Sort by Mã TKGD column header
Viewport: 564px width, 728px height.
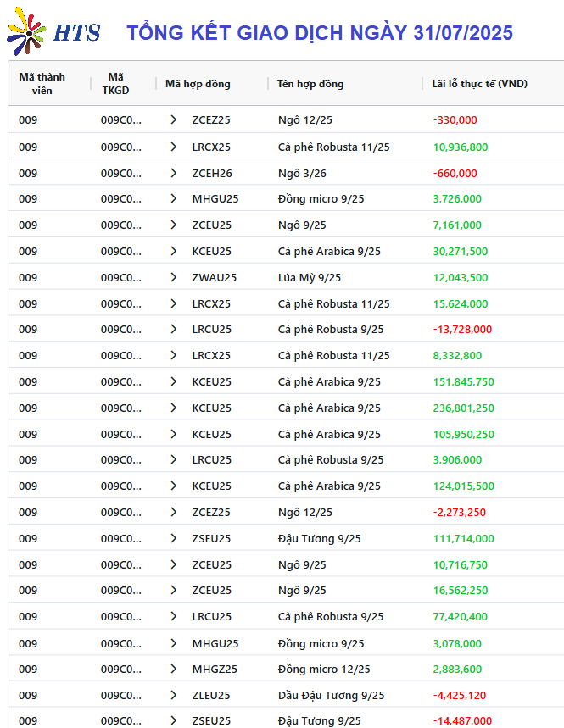click(115, 84)
